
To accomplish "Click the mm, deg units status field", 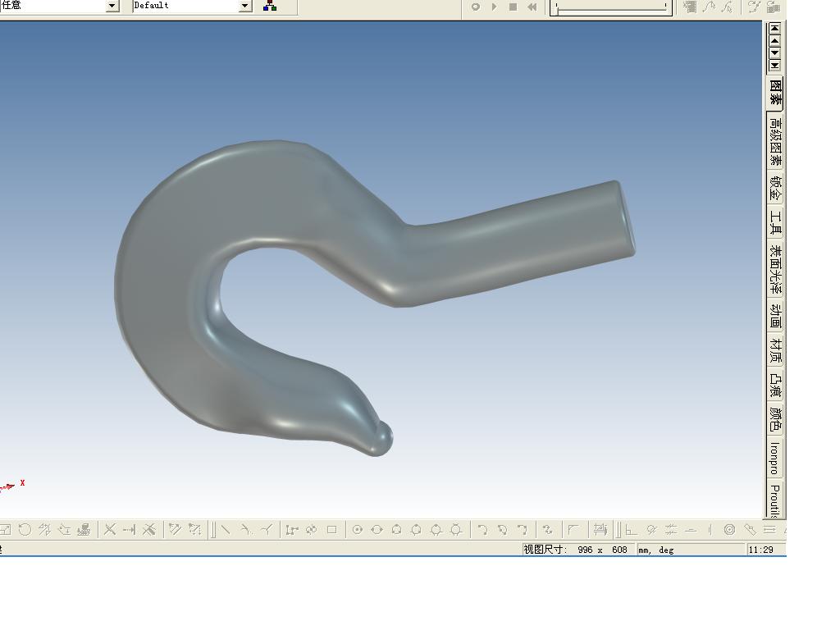I will coord(691,550).
